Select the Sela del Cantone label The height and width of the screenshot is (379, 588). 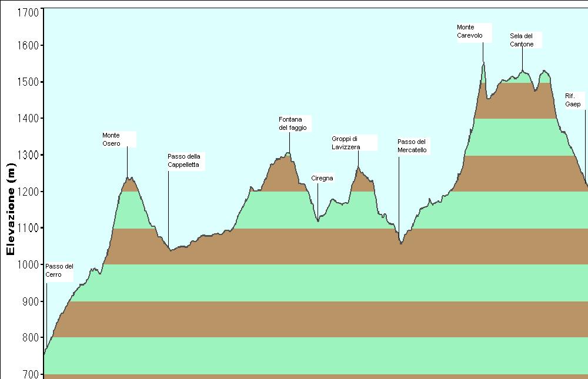[x=522, y=40]
